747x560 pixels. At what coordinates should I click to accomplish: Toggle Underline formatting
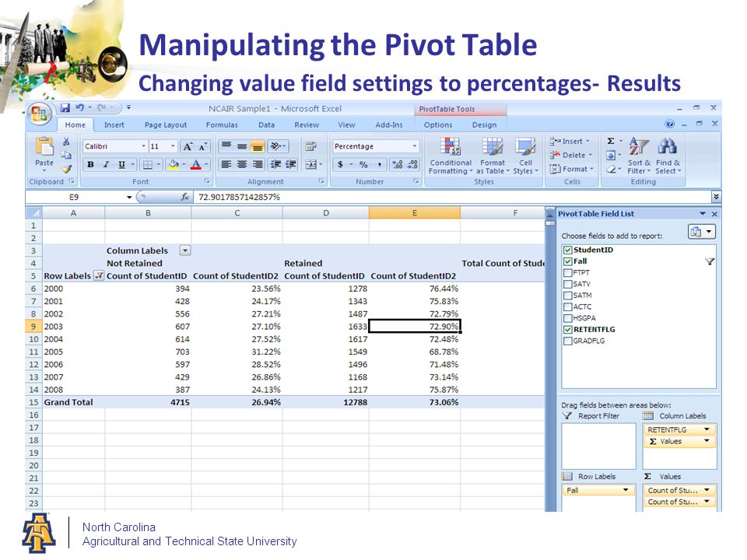pos(122,165)
